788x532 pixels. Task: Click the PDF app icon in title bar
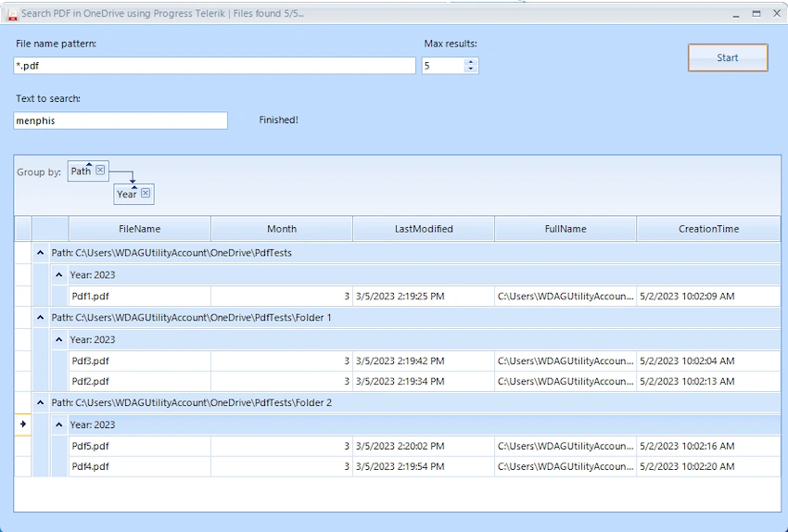tap(13, 15)
